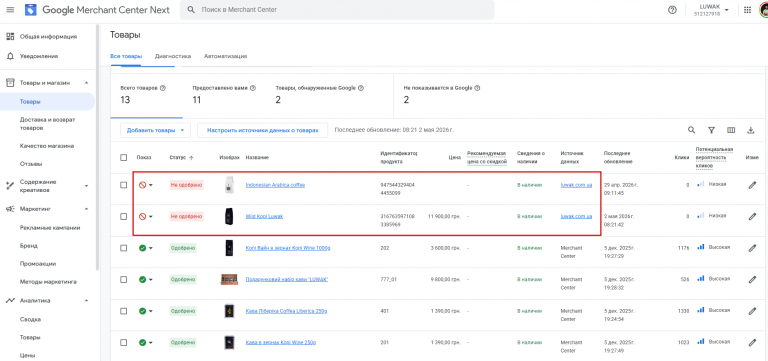Open Уведомления bell in sidebar

pyautogui.click(x=10, y=56)
